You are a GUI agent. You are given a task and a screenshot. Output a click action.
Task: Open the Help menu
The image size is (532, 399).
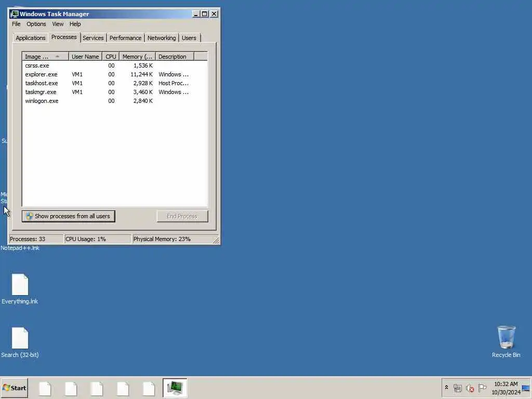coord(75,24)
